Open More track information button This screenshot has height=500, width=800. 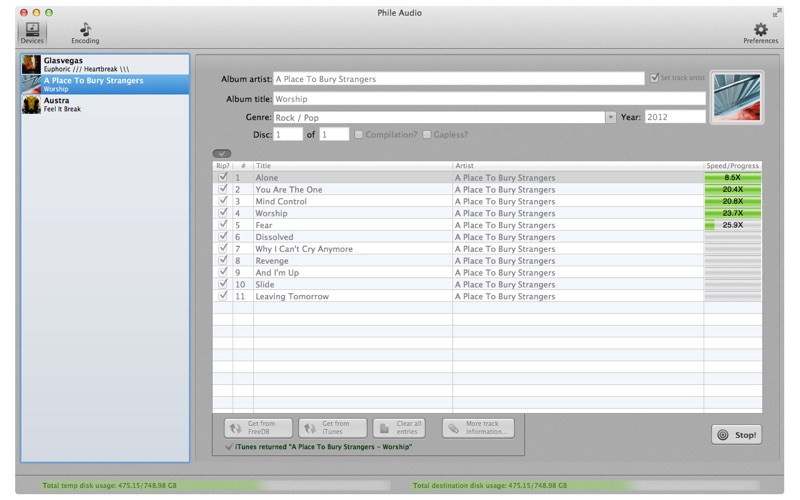(479, 428)
